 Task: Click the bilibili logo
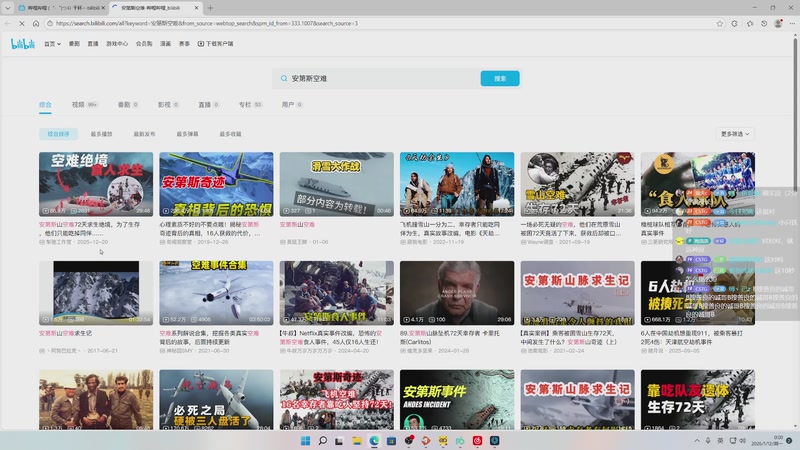pos(23,44)
